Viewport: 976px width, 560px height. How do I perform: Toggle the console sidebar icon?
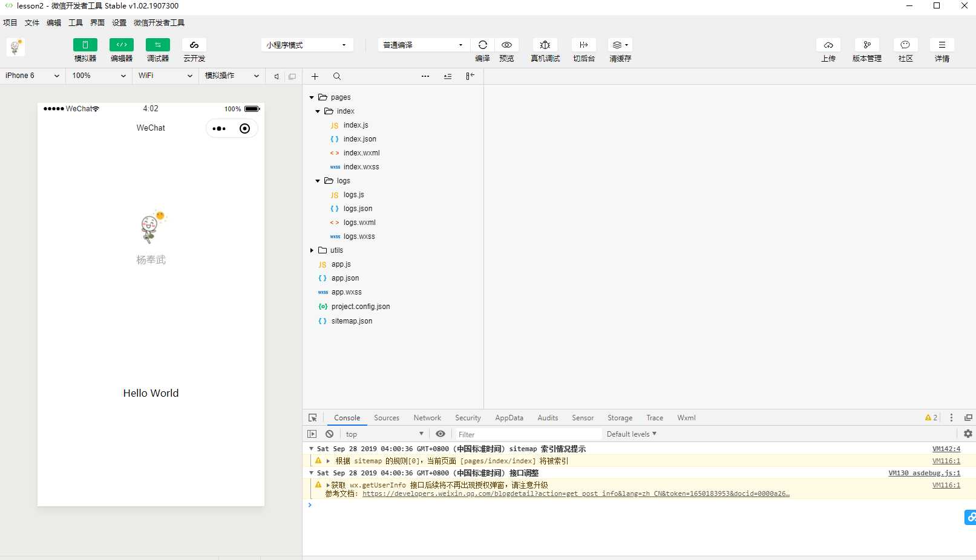312,434
